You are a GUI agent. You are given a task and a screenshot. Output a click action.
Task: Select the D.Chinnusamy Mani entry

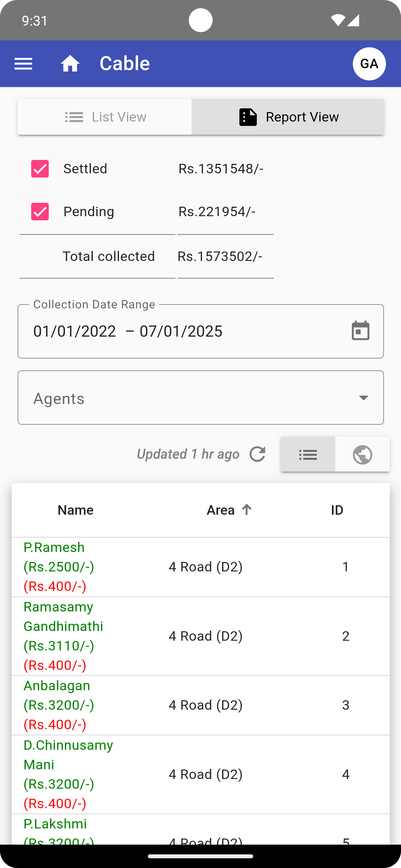click(68, 774)
